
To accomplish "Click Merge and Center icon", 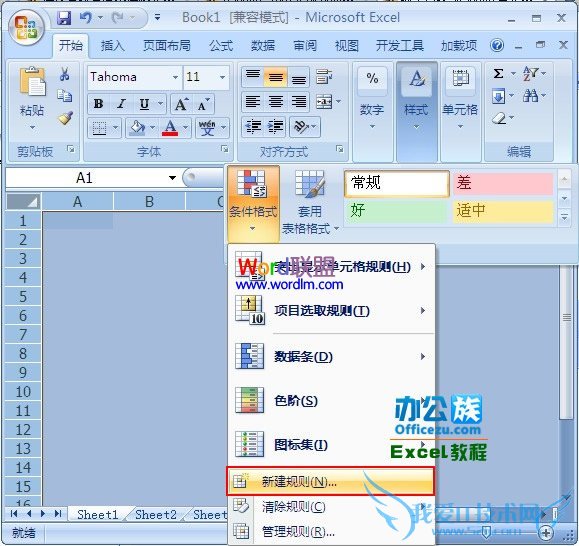I will (x=324, y=101).
